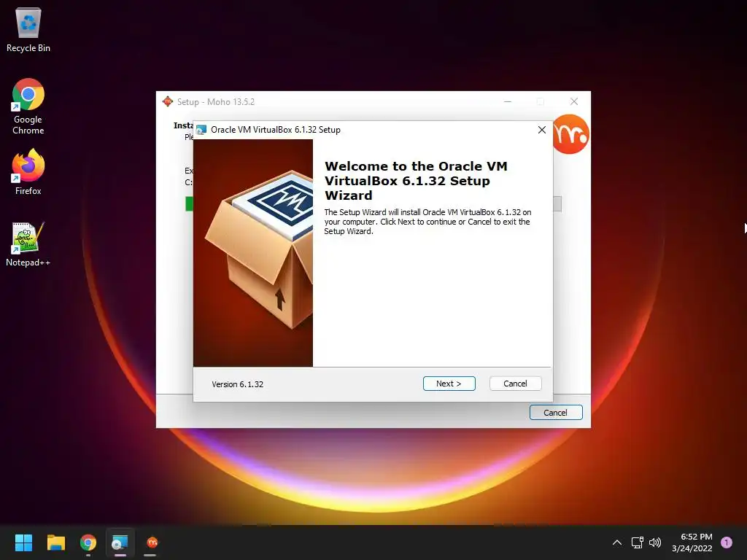Image resolution: width=747 pixels, height=560 pixels.
Task: Click VirtualBox icon in dialog title bar
Action: click(201, 130)
